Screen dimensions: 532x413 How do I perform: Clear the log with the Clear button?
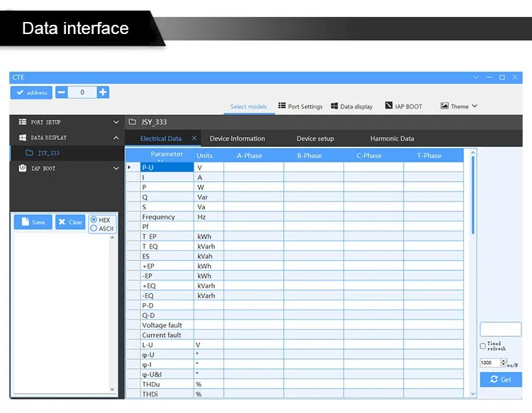pos(70,222)
